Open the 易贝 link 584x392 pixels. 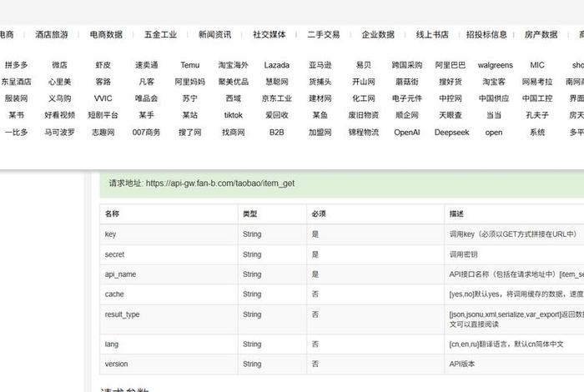pos(364,65)
